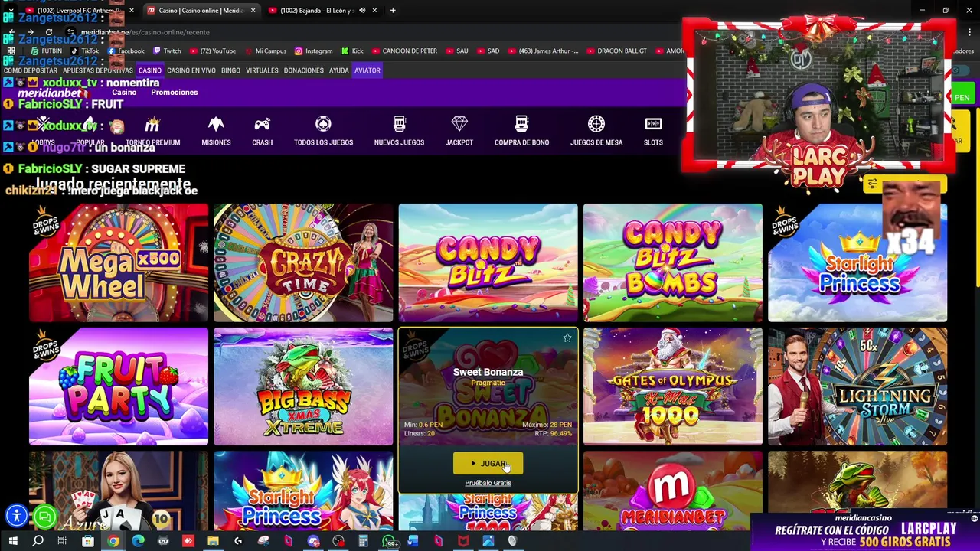The height and width of the screenshot is (551, 980).
Task: Open the filter settings icon
Action: point(872,184)
